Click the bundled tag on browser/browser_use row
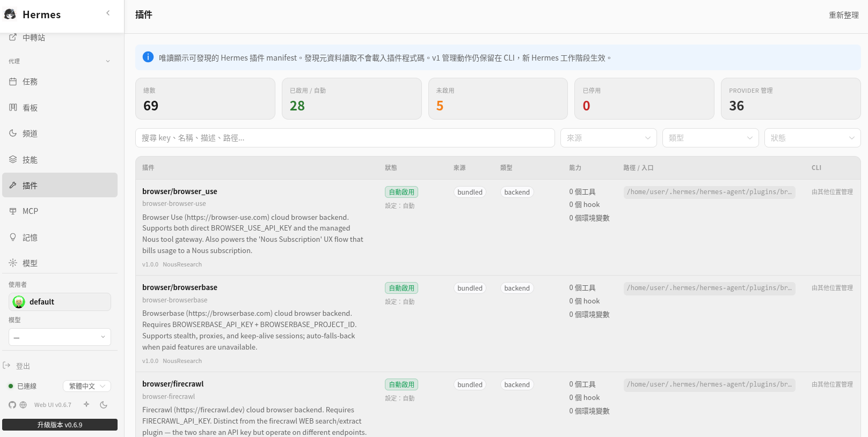Image resolution: width=868 pixels, height=437 pixels. (470, 192)
